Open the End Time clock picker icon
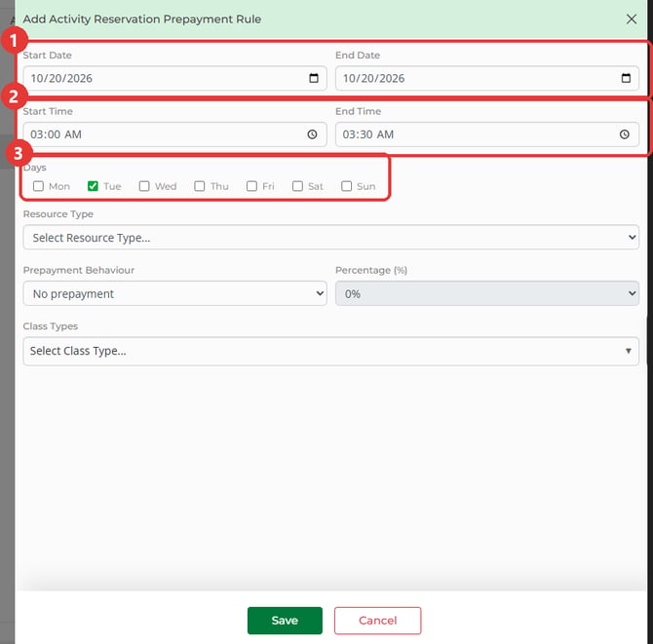Image resolution: width=653 pixels, height=644 pixels. coord(624,134)
